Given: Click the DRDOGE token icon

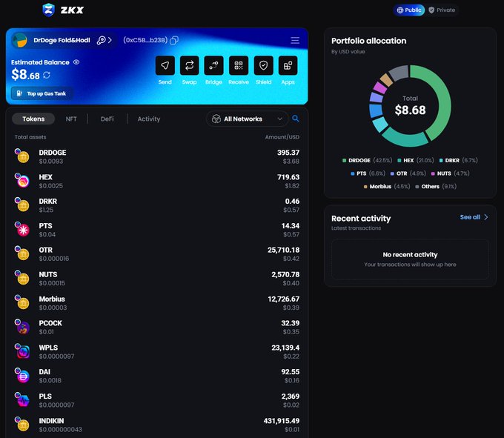Looking at the screenshot, I should 22,156.
